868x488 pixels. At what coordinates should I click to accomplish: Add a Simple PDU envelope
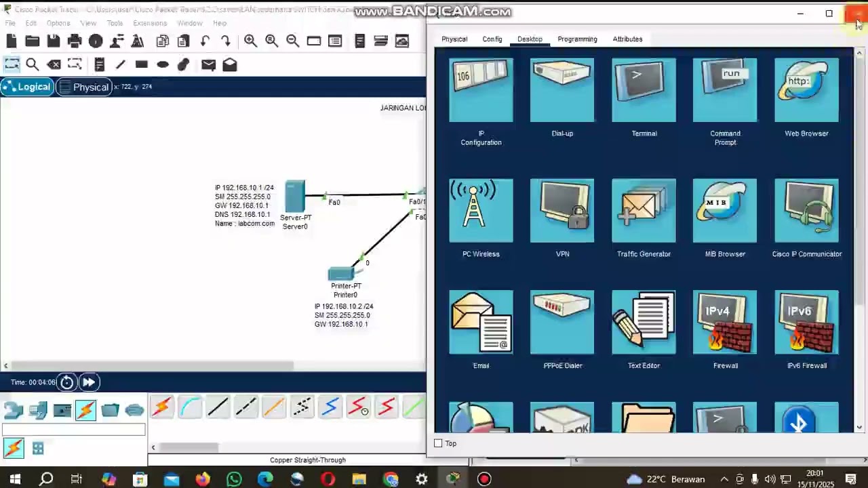coord(208,64)
